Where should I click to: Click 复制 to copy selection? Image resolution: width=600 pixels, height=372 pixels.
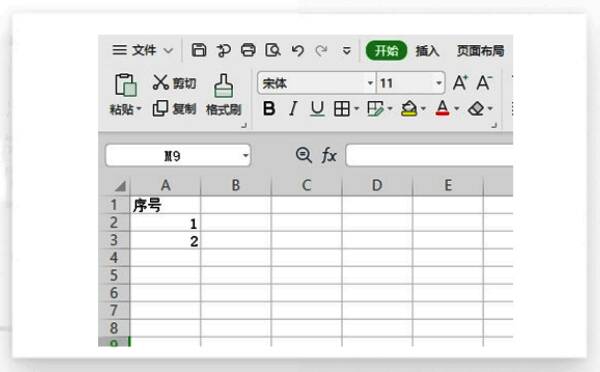coord(174,109)
